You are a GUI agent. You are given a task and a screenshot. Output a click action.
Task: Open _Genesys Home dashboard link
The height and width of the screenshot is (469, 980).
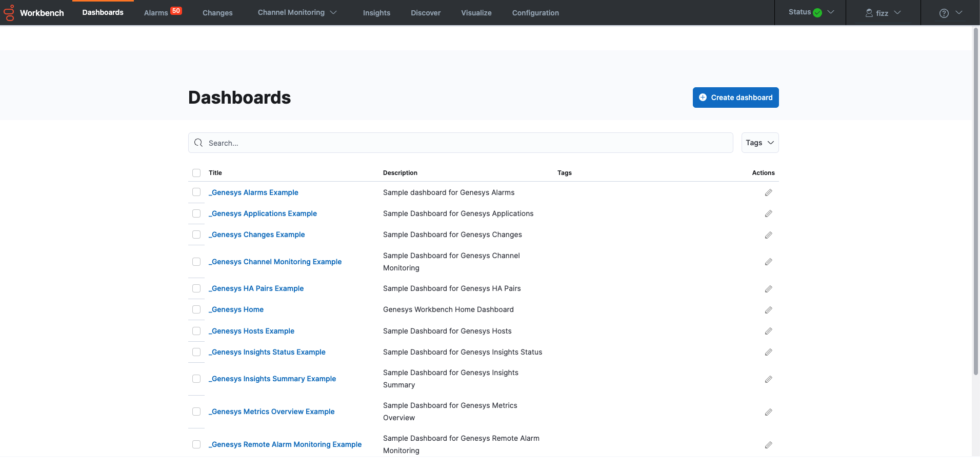[236, 309]
